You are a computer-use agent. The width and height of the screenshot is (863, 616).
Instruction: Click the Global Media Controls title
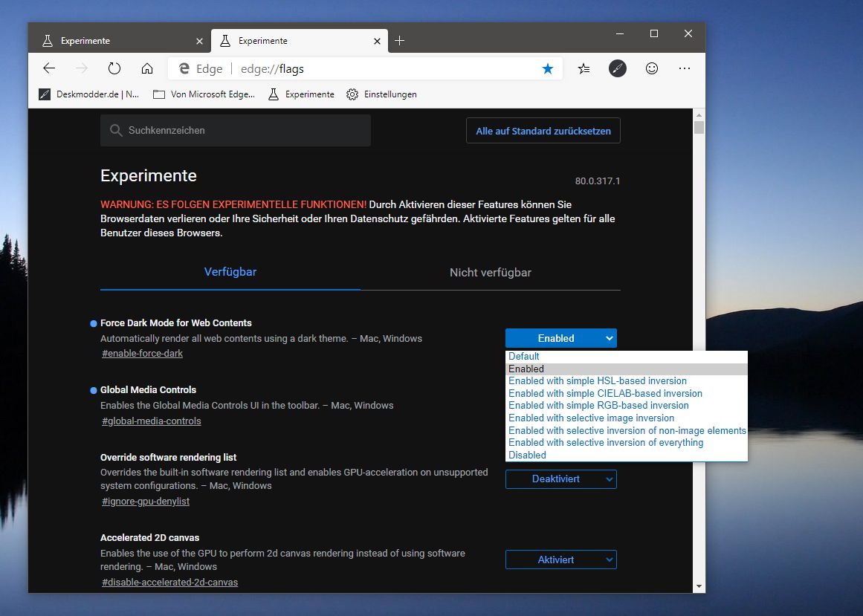[148, 390]
